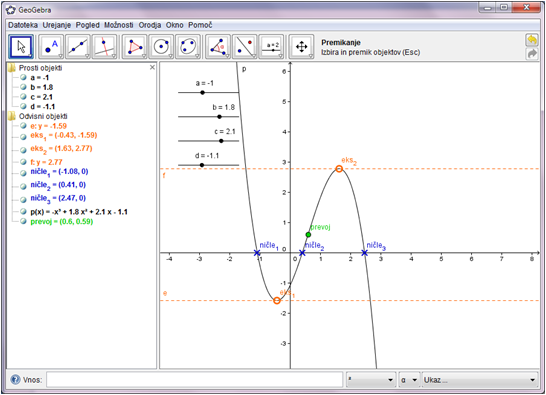Open the Greek letter α dropdown
The image size is (546, 395).
(x=409, y=380)
